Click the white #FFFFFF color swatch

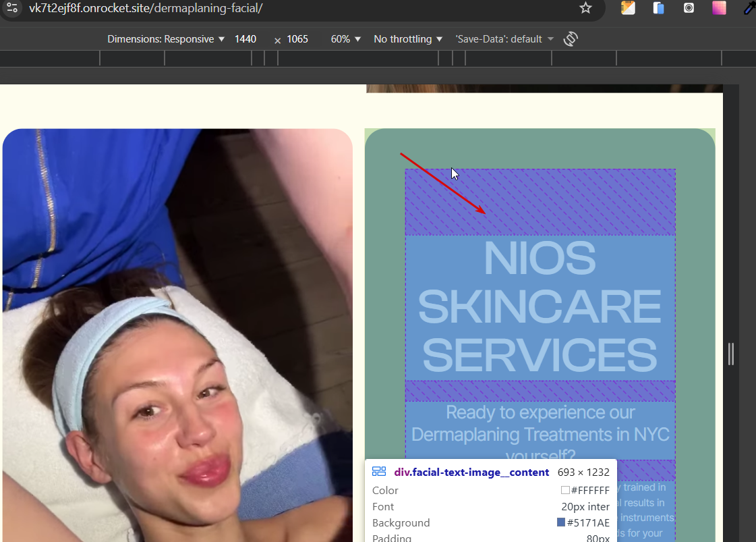[x=565, y=491]
